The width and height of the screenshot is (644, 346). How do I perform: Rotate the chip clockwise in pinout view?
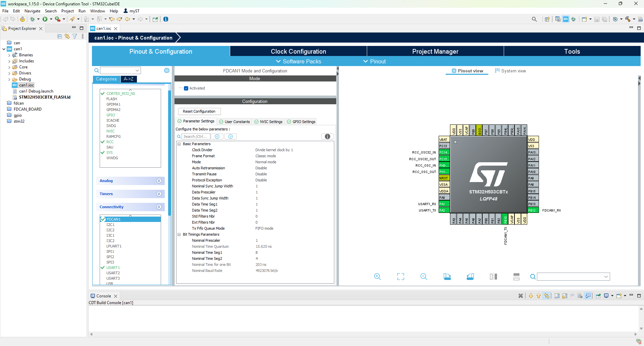[447, 277]
